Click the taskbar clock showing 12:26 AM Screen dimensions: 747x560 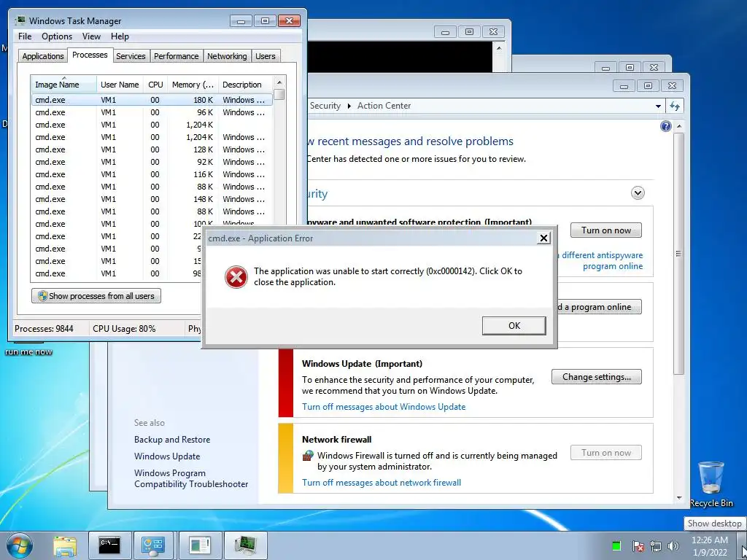pos(709,546)
